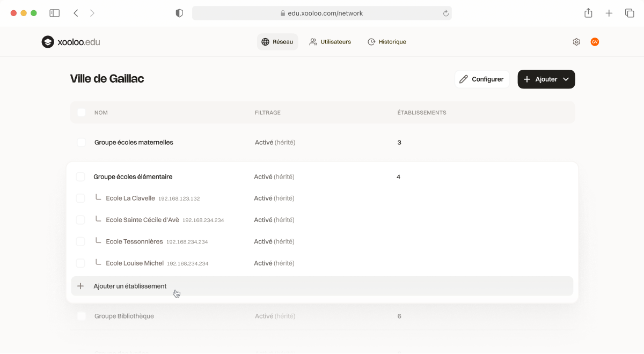Click the establishments count 4
644x354 pixels.
(x=398, y=177)
